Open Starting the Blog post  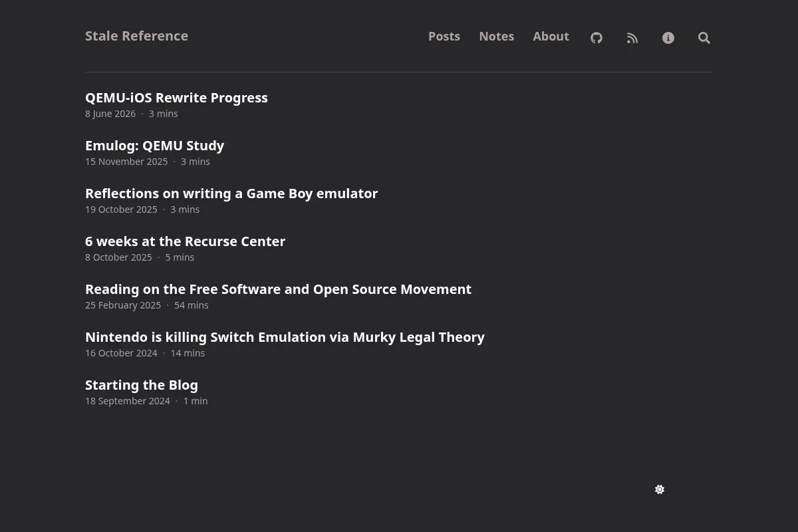click(142, 385)
